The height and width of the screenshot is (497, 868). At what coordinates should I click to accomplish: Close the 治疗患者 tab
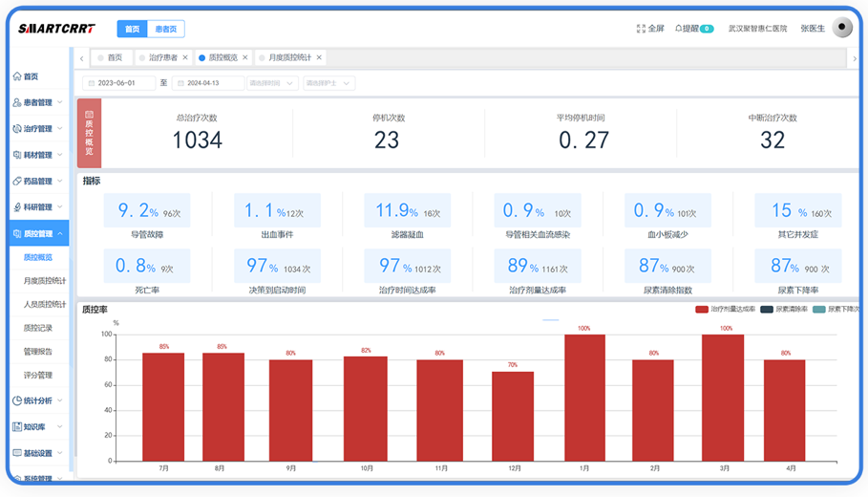point(185,57)
